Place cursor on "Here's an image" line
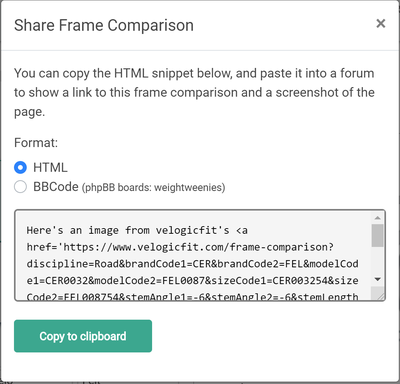 (x=137, y=230)
